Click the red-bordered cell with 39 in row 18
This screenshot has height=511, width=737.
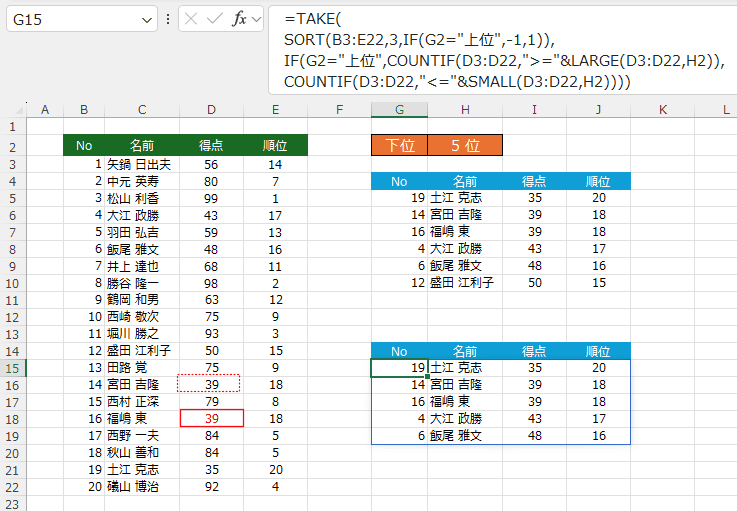(211, 418)
